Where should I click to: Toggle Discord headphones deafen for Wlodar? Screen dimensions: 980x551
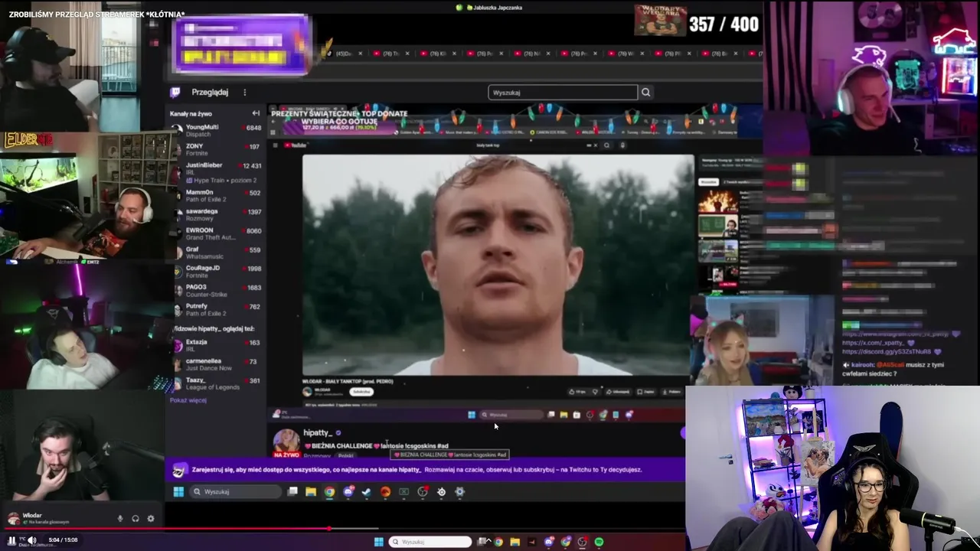click(136, 519)
